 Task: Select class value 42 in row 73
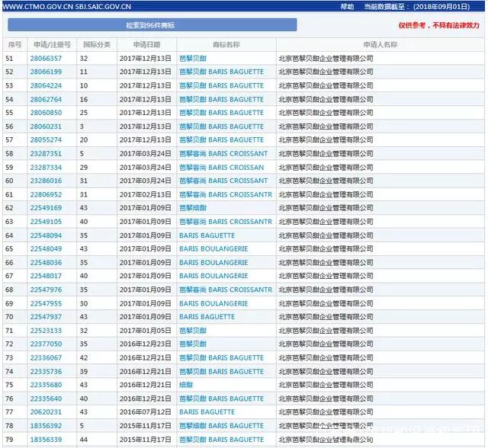point(84,358)
